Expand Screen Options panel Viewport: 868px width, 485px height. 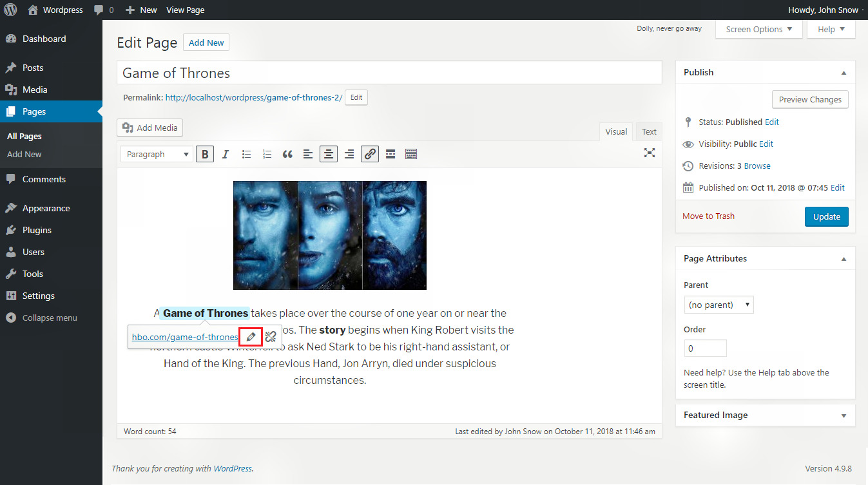click(x=759, y=29)
